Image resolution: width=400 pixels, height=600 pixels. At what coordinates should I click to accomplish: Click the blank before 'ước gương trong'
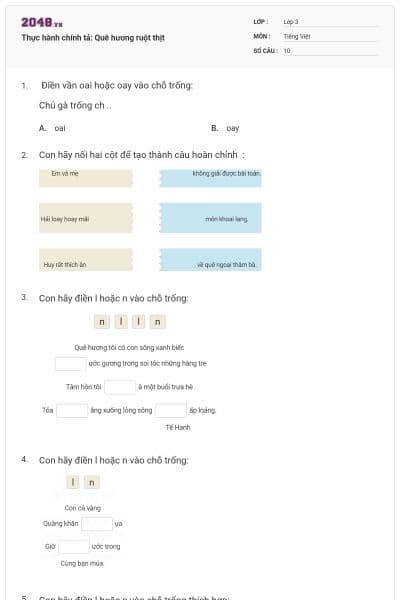click(70, 364)
